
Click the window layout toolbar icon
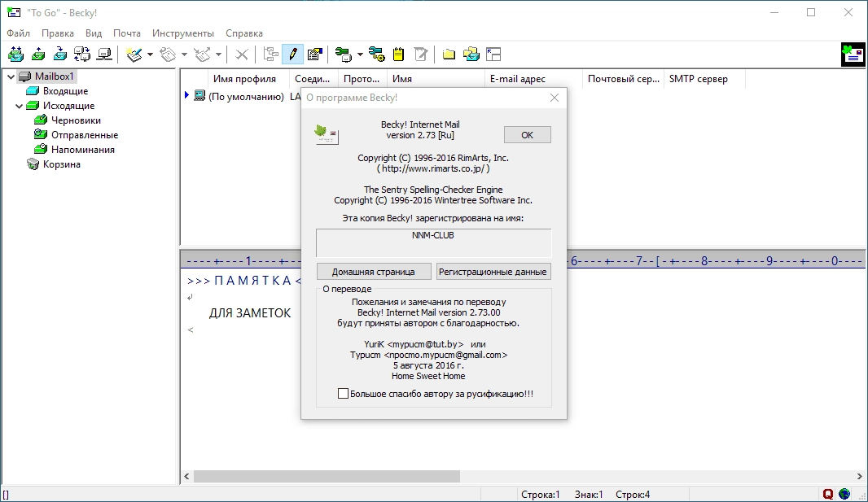coord(493,55)
